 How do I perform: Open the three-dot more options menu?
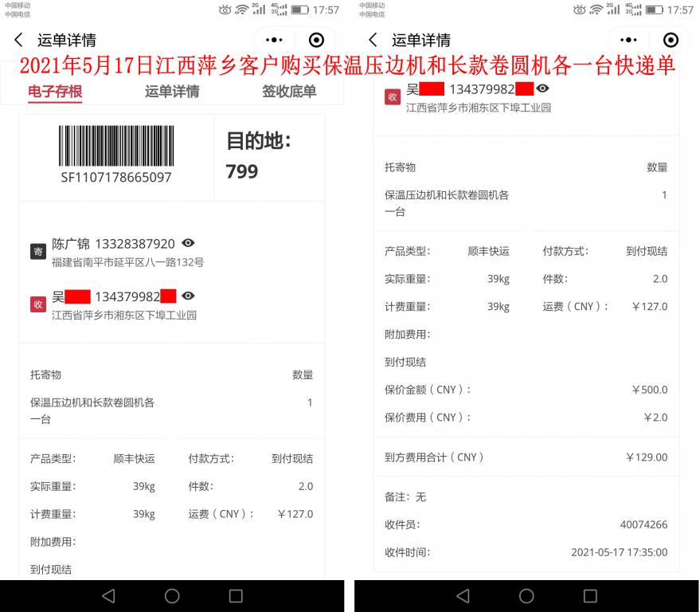(x=274, y=39)
